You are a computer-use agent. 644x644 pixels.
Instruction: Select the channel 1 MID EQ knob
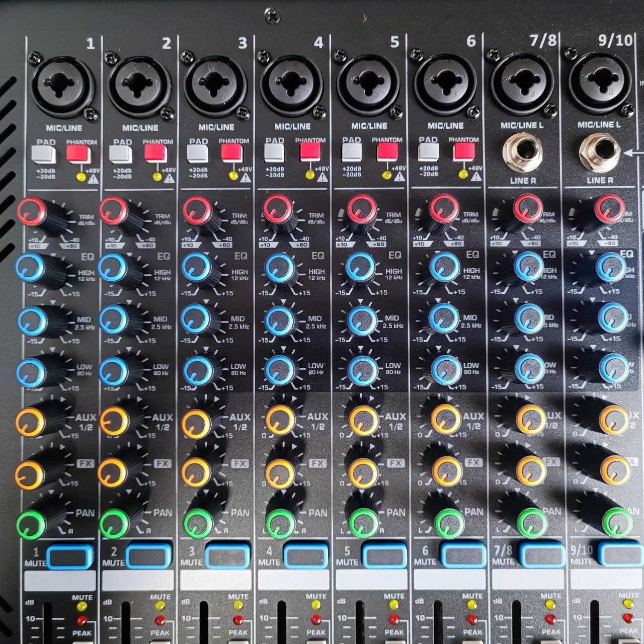coord(31,320)
